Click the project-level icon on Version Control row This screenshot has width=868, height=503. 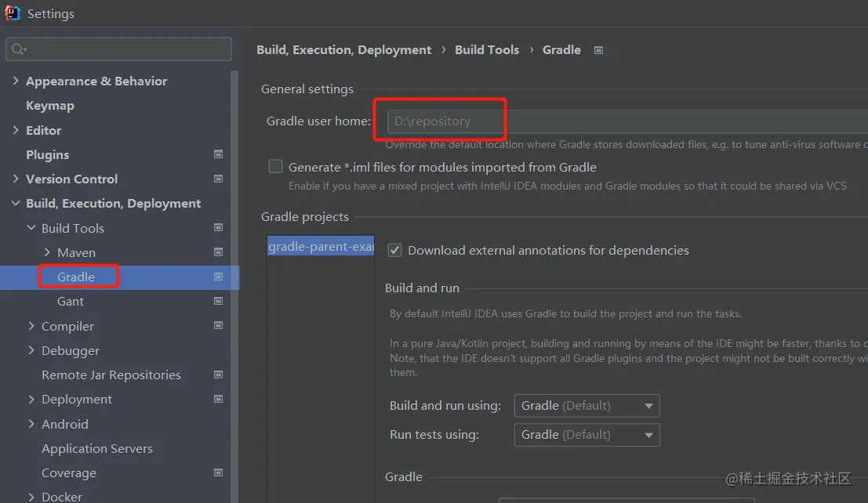(219, 179)
